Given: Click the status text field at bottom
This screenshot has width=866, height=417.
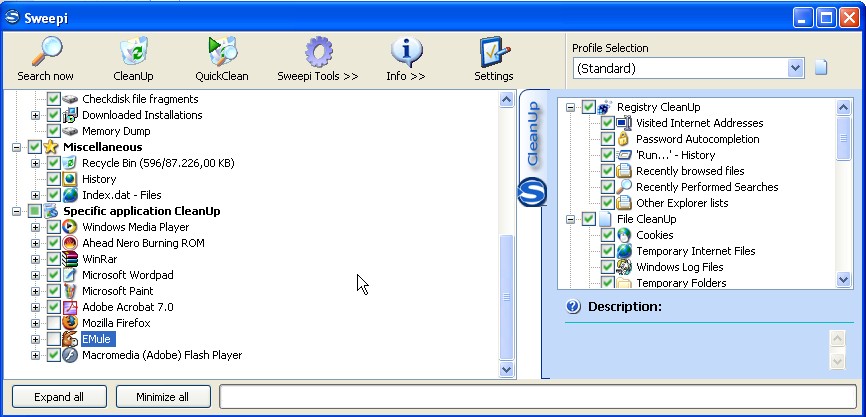Looking at the screenshot, I should point(538,397).
